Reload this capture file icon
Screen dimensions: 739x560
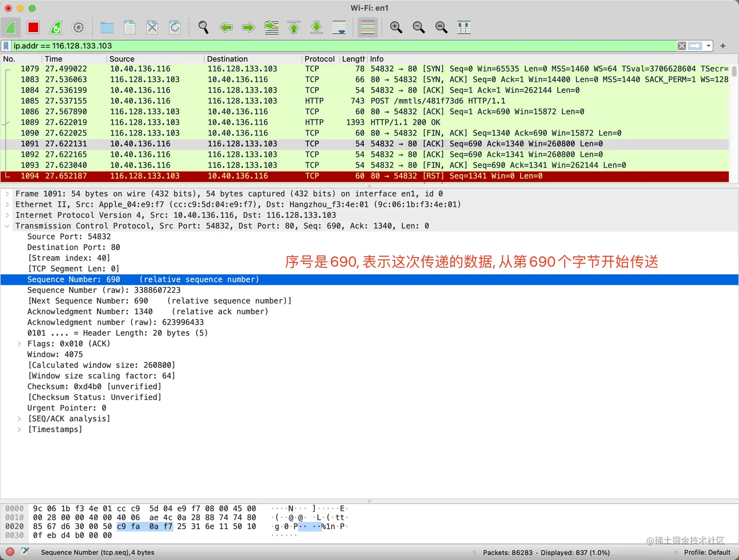[175, 27]
